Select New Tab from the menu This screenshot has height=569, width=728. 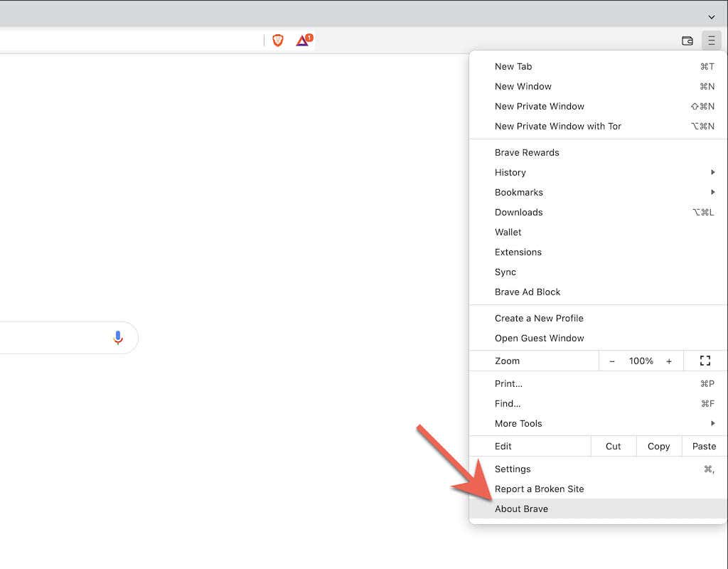pyautogui.click(x=598, y=66)
